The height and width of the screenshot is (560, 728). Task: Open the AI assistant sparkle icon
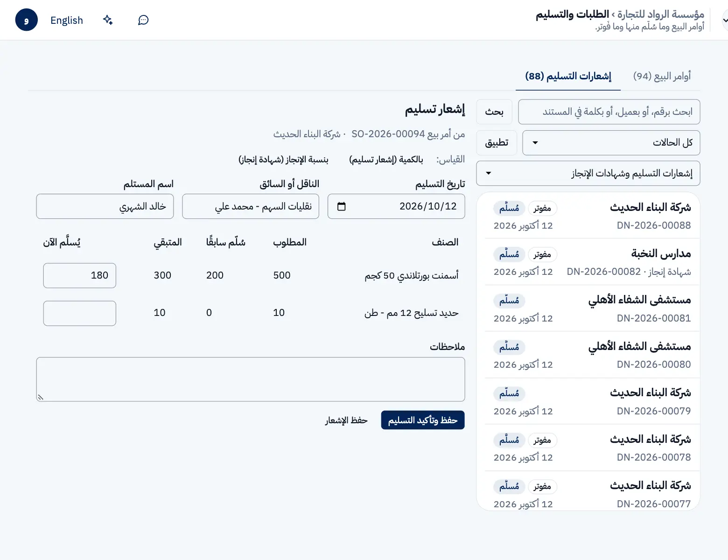[x=108, y=20]
